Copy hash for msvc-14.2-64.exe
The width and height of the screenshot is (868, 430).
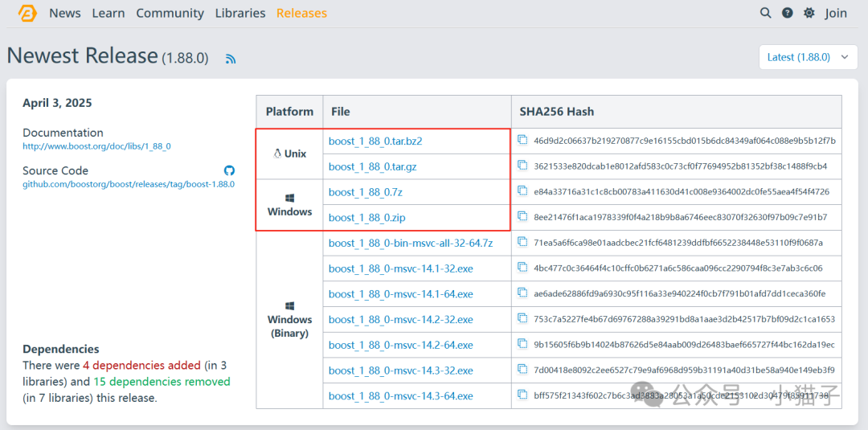point(522,344)
